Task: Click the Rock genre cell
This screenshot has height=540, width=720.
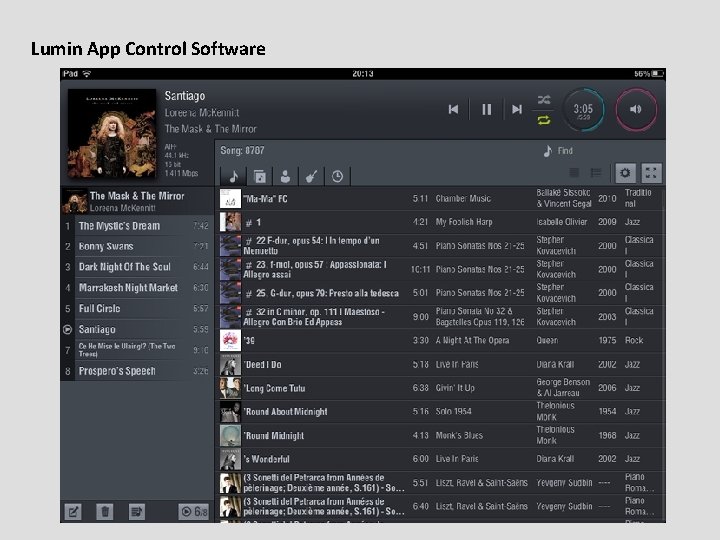Action: tap(634, 340)
